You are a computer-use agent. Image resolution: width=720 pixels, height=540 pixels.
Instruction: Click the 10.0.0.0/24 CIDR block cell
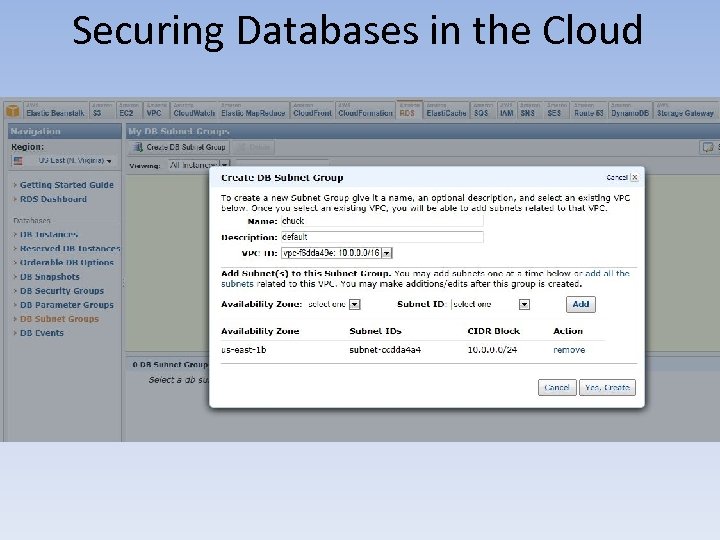click(x=492, y=350)
